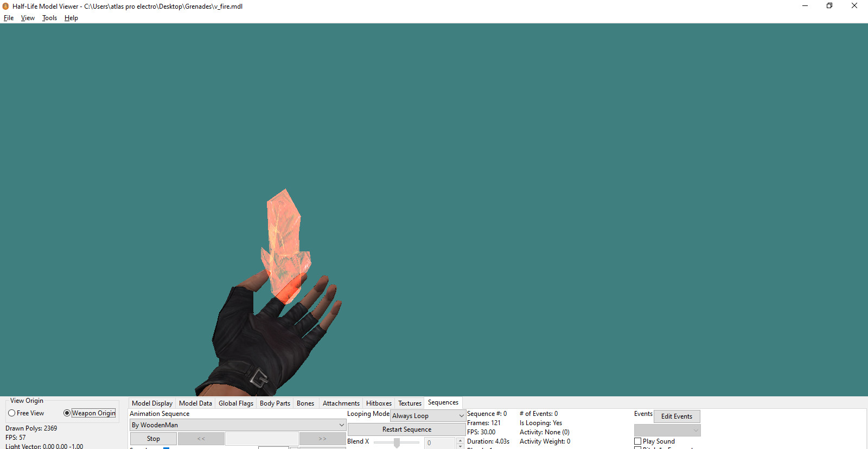This screenshot has width=868, height=449.
Task: Switch to the Model Display tab
Action: tap(152, 403)
